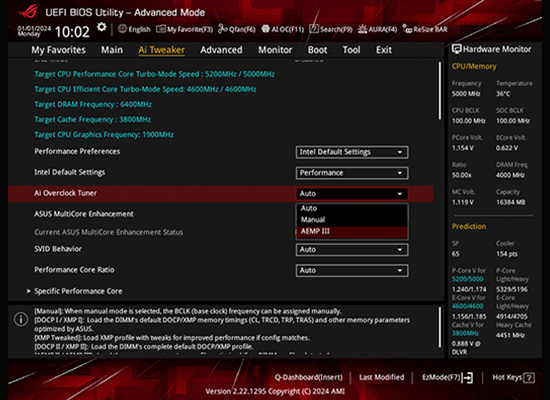Click Last Modified
Image resolution: width=550 pixels, height=400 pixels.
[382, 378]
